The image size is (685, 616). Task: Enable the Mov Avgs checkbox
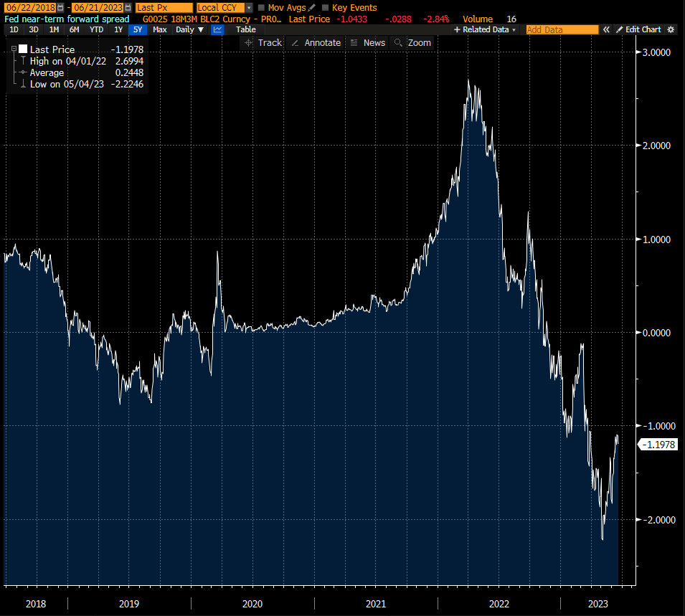point(262,8)
